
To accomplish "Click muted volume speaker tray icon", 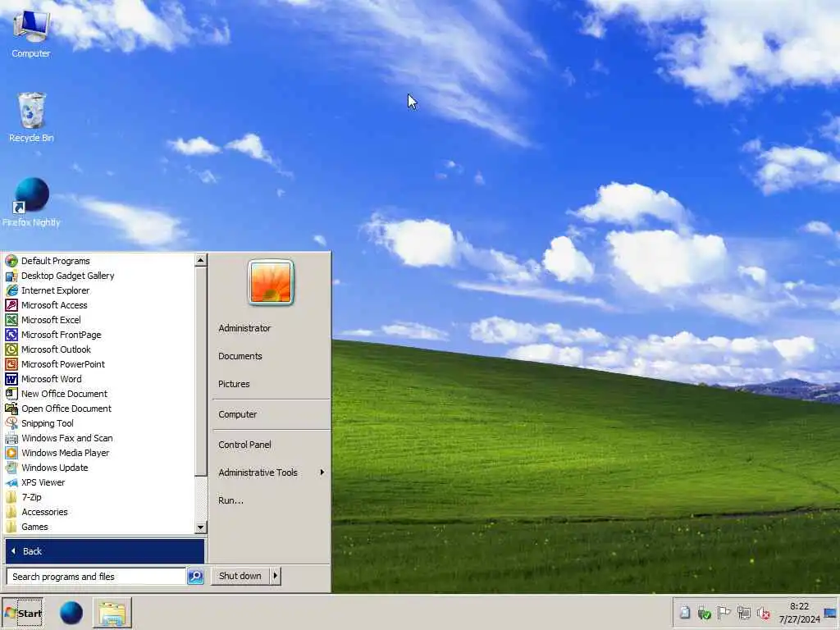I will (764, 613).
